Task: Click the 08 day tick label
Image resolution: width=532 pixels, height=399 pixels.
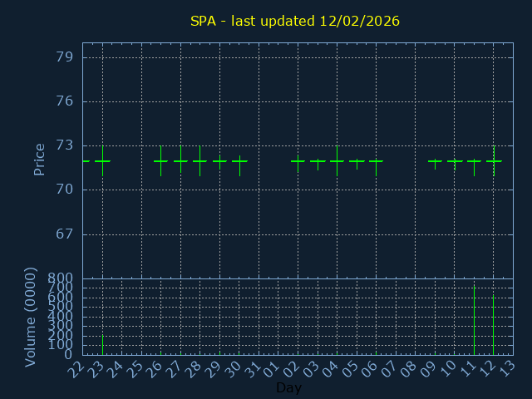Action: [x=408, y=368]
